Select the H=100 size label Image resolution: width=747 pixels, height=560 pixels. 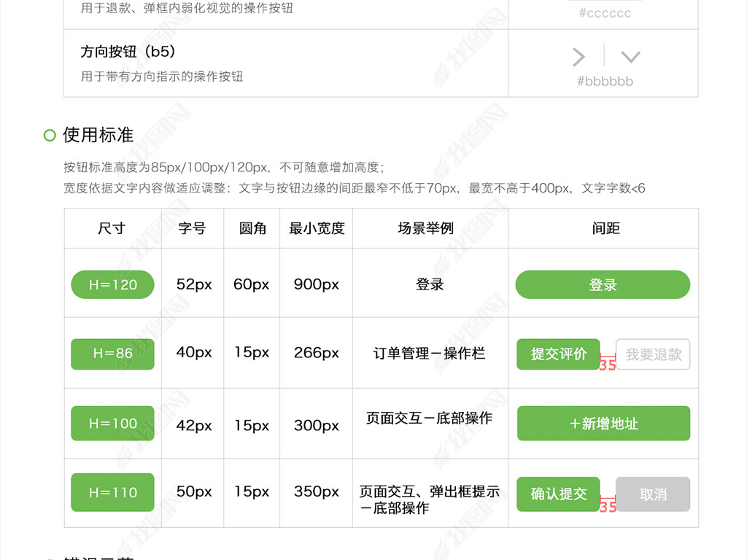pyautogui.click(x=112, y=423)
